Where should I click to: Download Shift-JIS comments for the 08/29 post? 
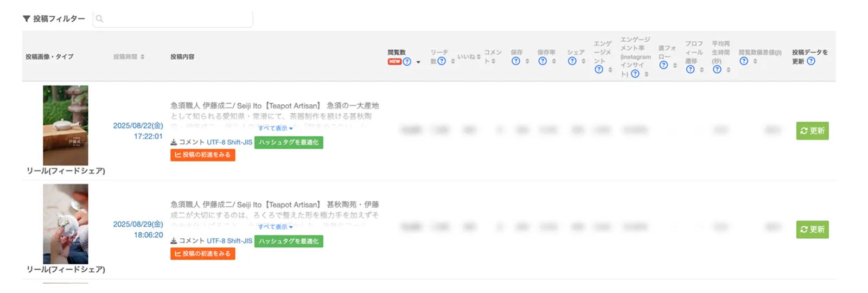click(239, 241)
